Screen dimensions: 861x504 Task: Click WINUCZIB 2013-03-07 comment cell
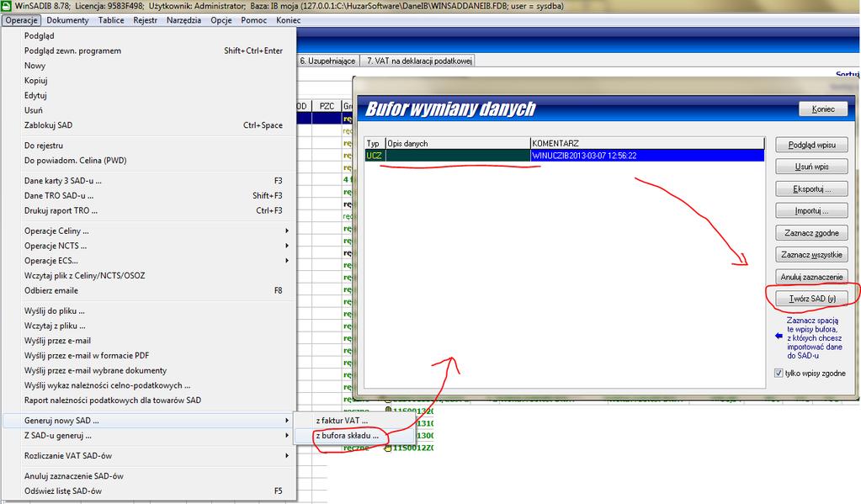647,156
